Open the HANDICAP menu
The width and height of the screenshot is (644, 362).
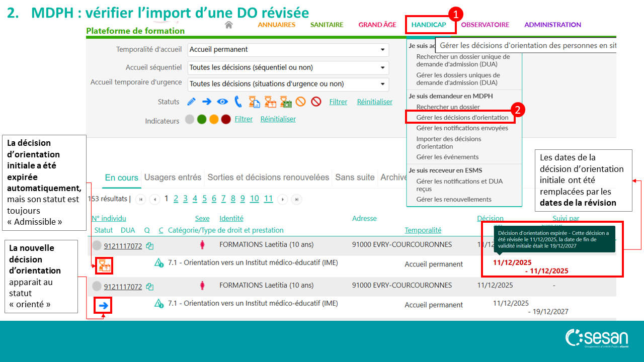[x=428, y=25]
